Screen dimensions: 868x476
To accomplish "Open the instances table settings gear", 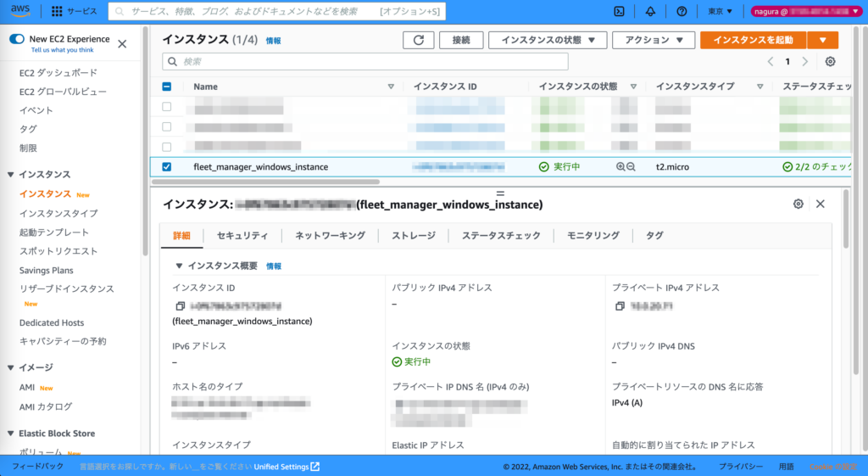I will coord(830,61).
